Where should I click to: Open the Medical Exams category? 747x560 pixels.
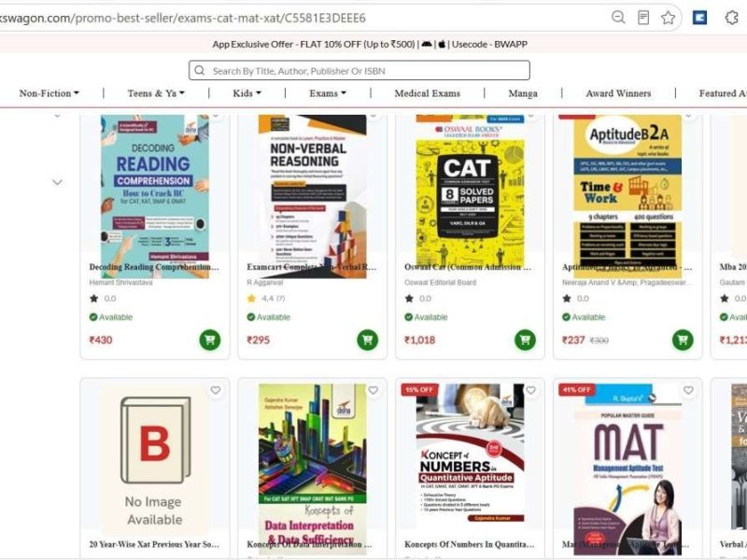point(428,93)
